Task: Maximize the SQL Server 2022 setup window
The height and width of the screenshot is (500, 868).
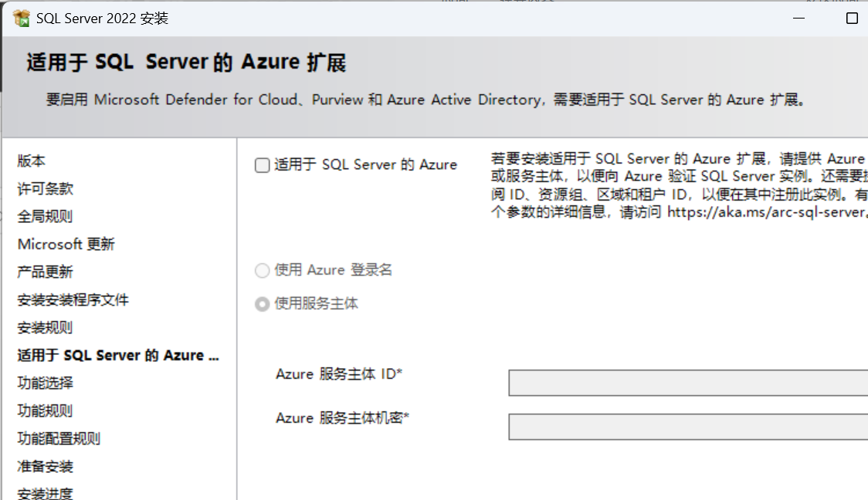Action: click(x=852, y=19)
